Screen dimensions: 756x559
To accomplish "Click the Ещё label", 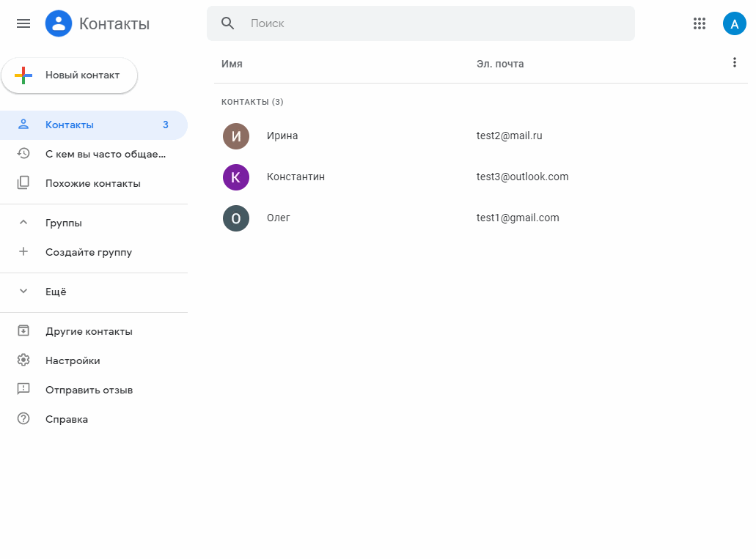I will [56, 292].
